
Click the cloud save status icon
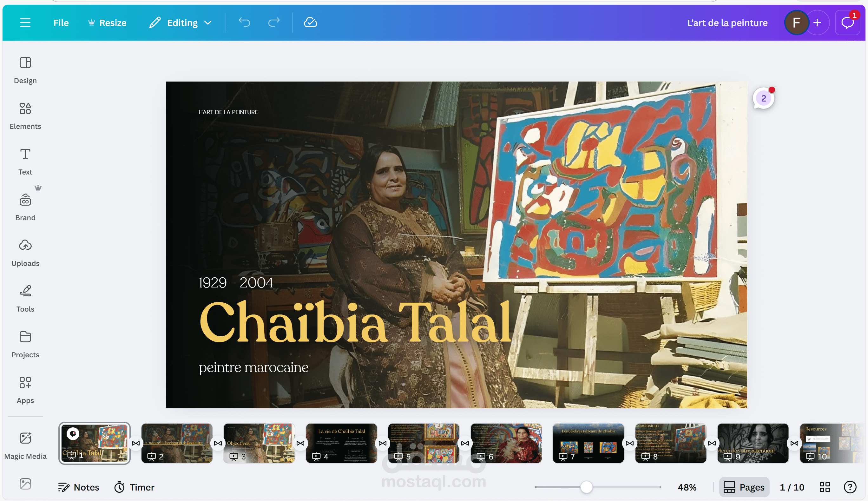[310, 23]
